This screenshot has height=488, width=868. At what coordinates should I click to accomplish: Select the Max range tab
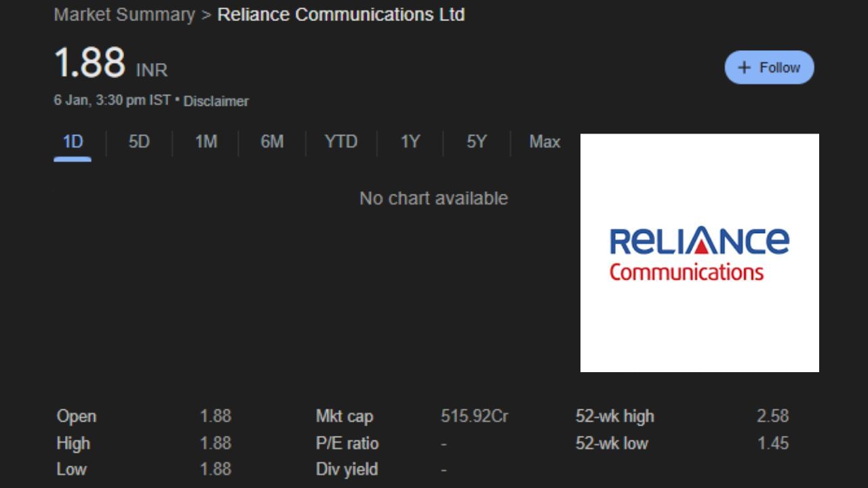[545, 142]
